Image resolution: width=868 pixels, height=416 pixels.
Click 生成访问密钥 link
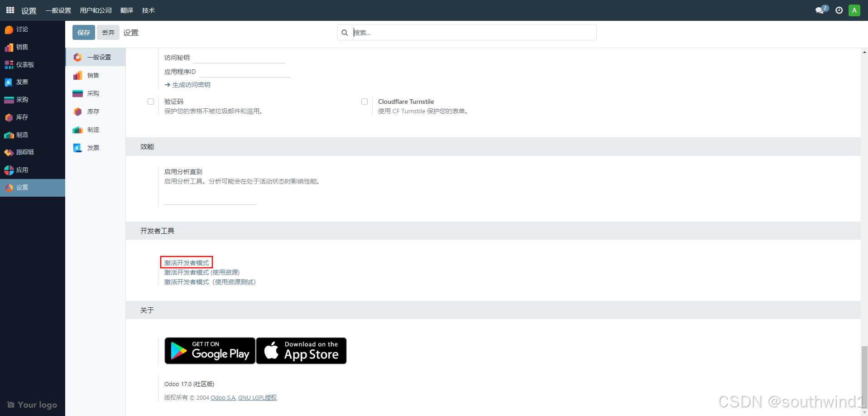point(187,85)
